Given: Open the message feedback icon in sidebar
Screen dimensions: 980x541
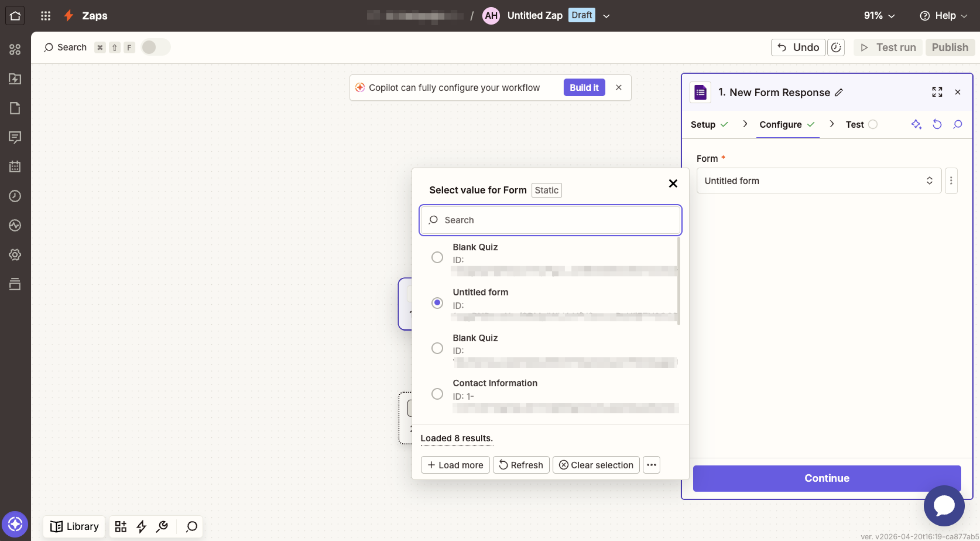Looking at the screenshot, I should point(15,138).
